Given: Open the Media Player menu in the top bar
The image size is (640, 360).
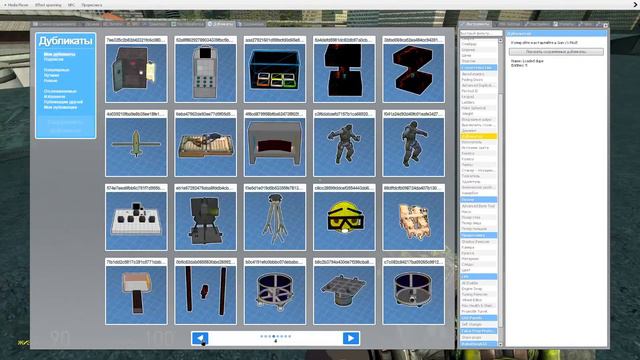Looking at the screenshot, I should click(17, 5).
